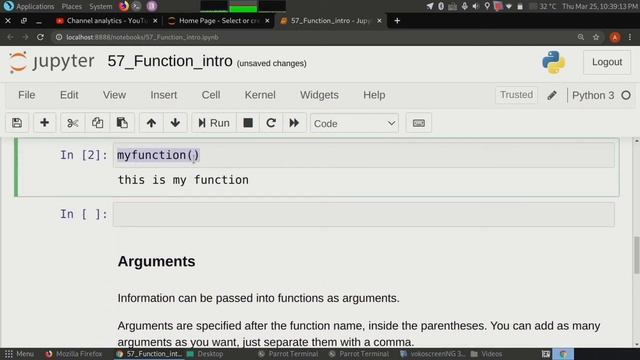Click the Trusted notebook indicator
The width and height of the screenshot is (640, 360).
(516, 95)
